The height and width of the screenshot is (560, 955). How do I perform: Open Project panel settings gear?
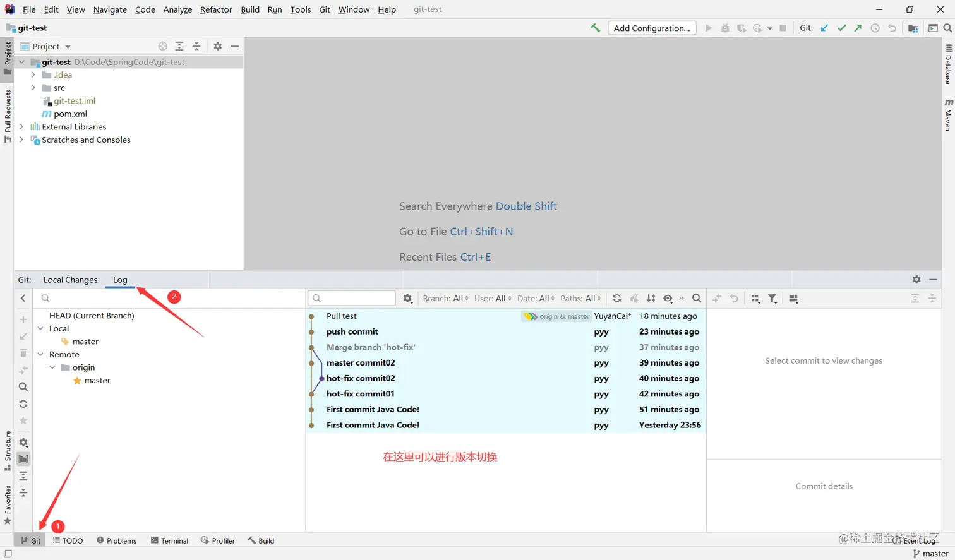click(217, 46)
